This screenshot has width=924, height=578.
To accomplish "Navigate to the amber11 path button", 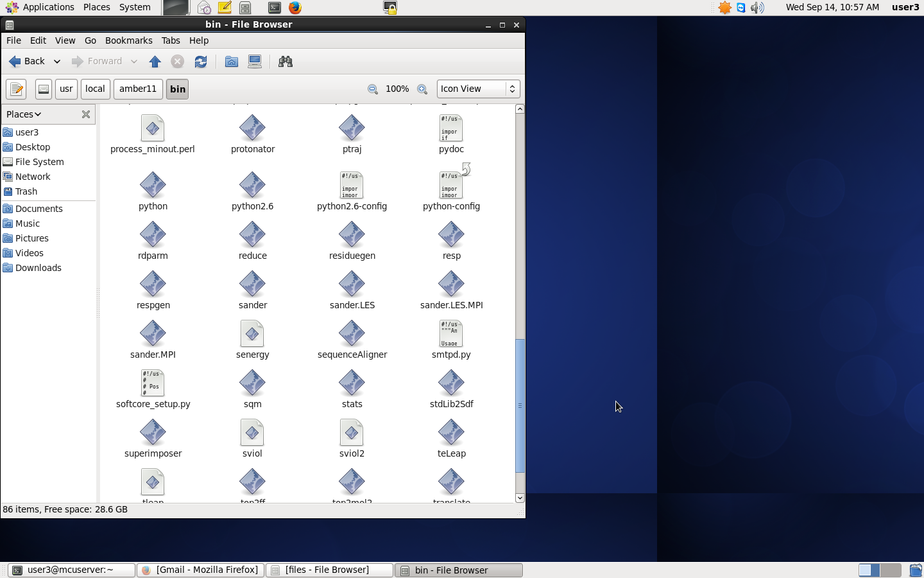I will 138,89.
